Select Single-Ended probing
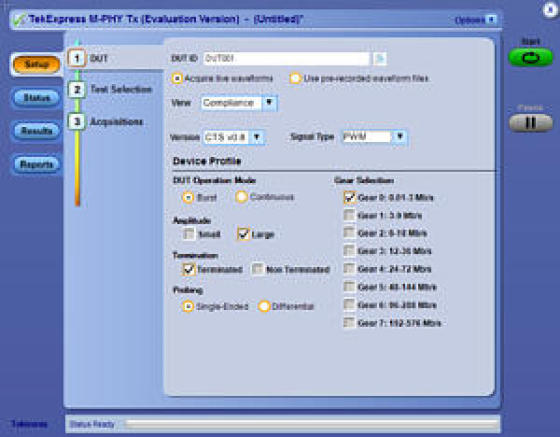The width and height of the screenshot is (560, 437). point(188,306)
